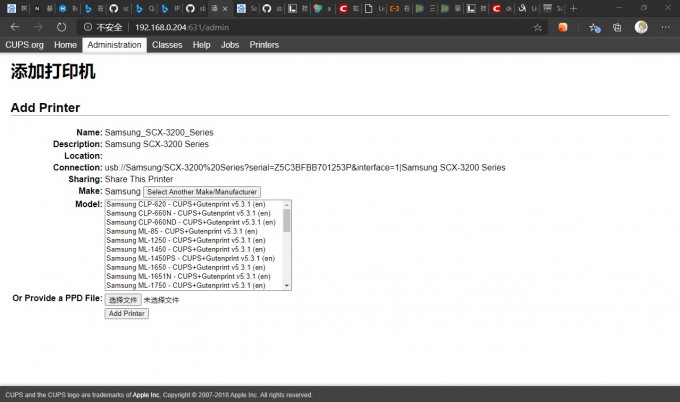Click the model list scroll up arrow
The height and width of the screenshot is (402, 680).
[287, 205]
